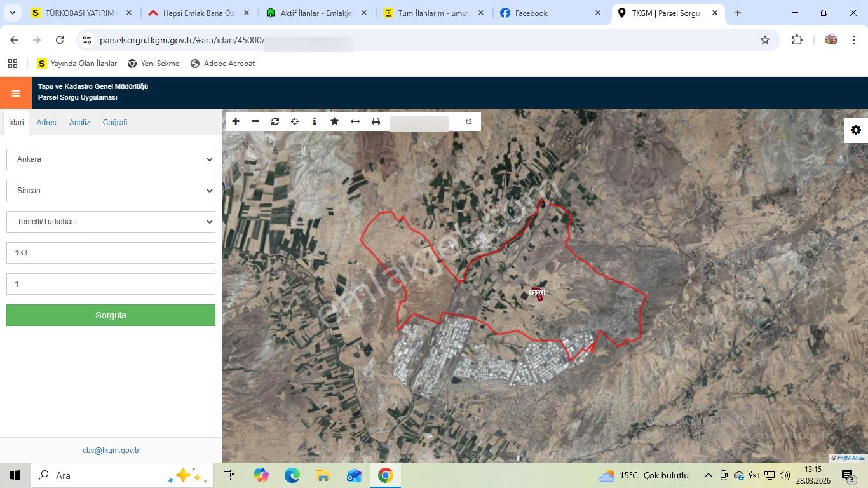
Task: Click the Windows taskbar search box
Action: click(121, 475)
